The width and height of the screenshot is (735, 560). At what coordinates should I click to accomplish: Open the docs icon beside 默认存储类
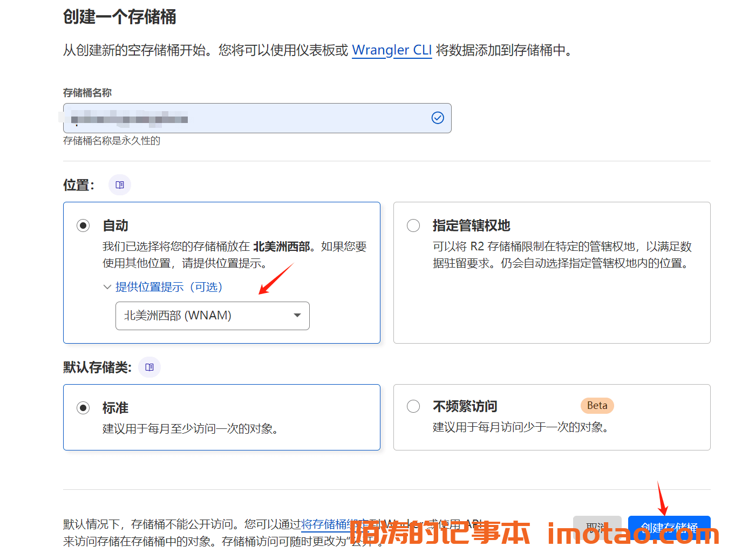coord(149,367)
